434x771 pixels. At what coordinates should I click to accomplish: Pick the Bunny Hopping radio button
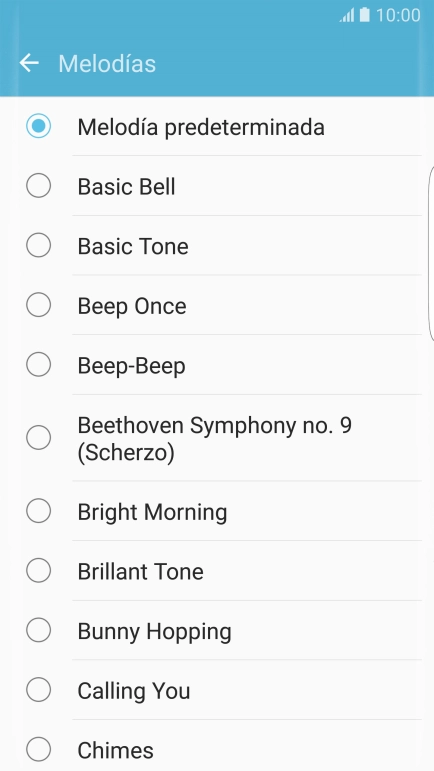point(38,630)
